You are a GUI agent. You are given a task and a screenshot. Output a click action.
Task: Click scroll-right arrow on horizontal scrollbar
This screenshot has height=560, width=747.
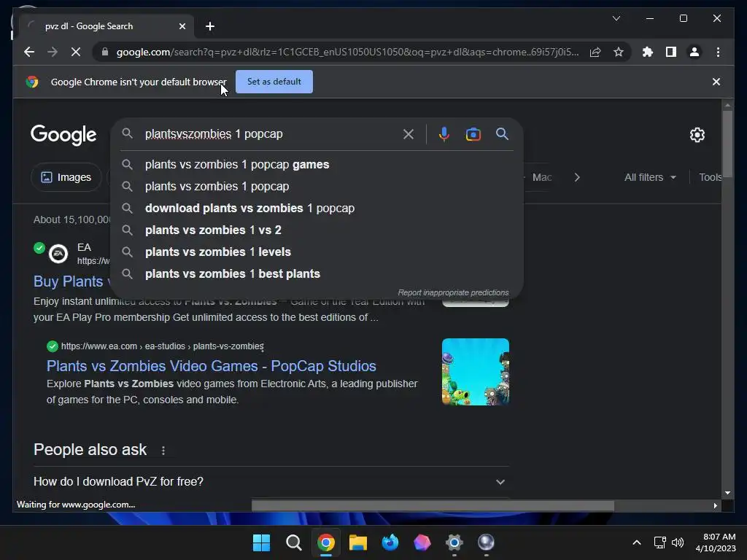point(715,506)
